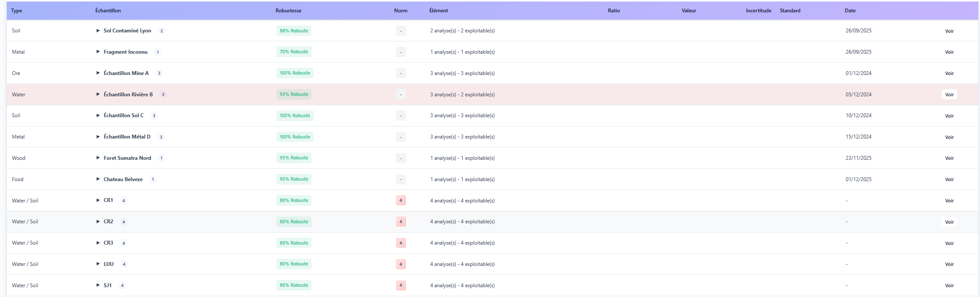Click the red Norm badge for SJ1

(x=401, y=285)
